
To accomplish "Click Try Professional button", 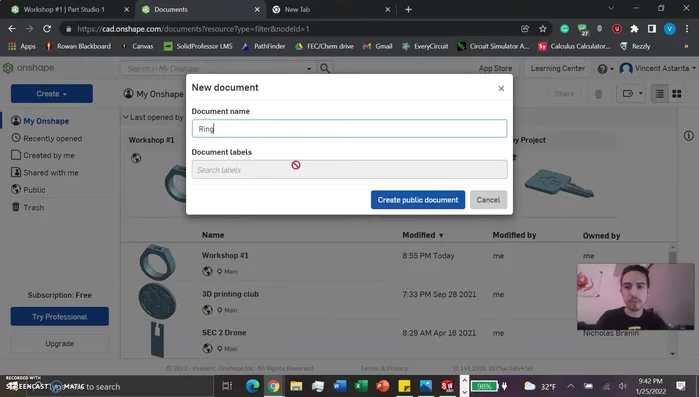I will click(x=60, y=316).
